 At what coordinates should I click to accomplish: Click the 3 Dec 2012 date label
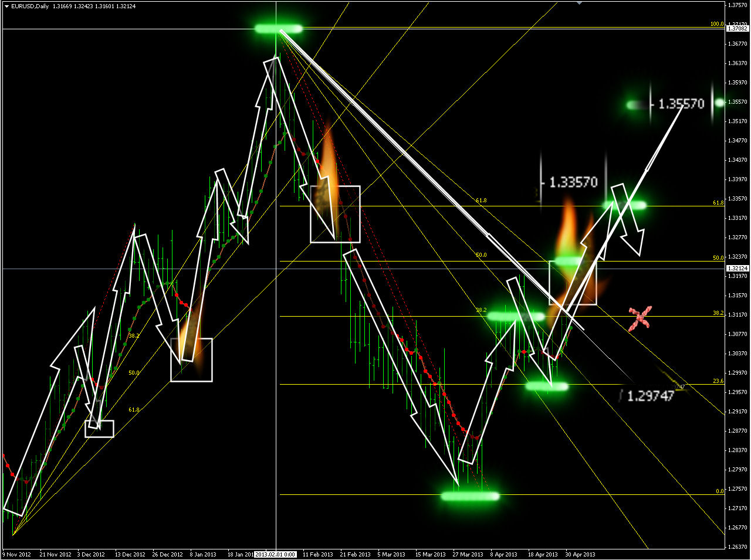coord(91,554)
